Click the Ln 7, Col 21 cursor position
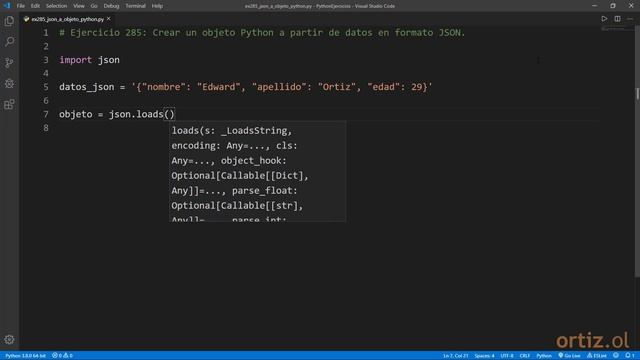640x360 pixels. (x=456, y=356)
